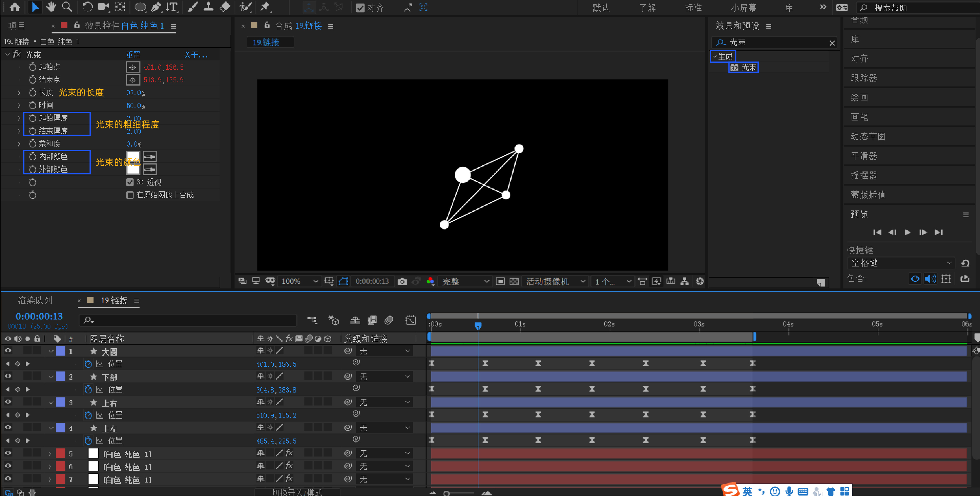Select the Hand tool in toolbar
The height and width of the screenshot is (496, 980).
click(51, 7)
